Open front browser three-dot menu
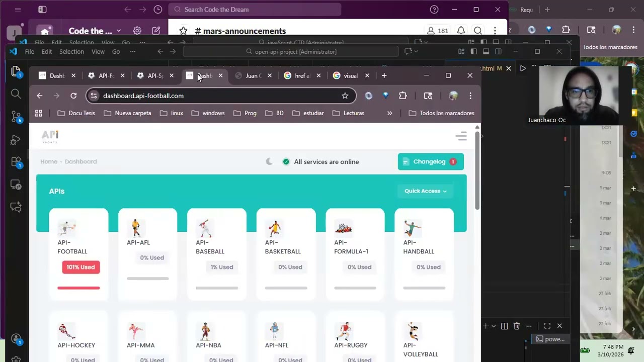Image resolution: width=644 pixels, height=362 pixels. (470, 96)
